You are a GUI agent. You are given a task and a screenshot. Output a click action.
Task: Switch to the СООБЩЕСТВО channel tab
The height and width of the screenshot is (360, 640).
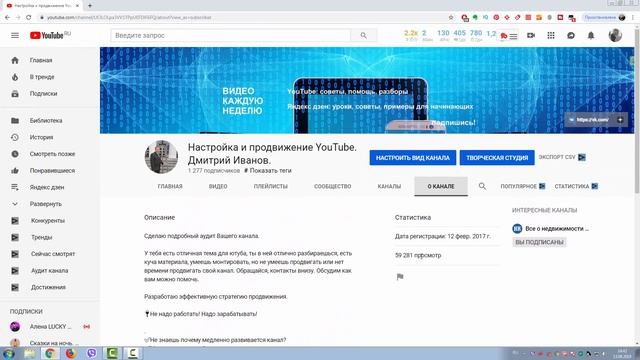click(332, 186)
